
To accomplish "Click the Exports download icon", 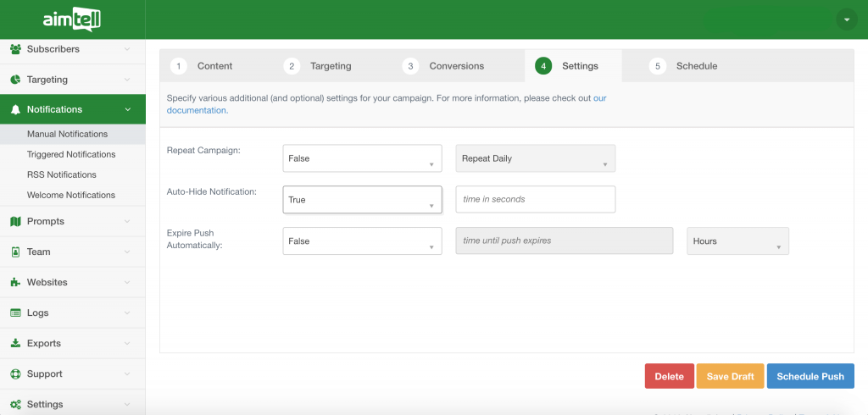I will tap(15, 344).
